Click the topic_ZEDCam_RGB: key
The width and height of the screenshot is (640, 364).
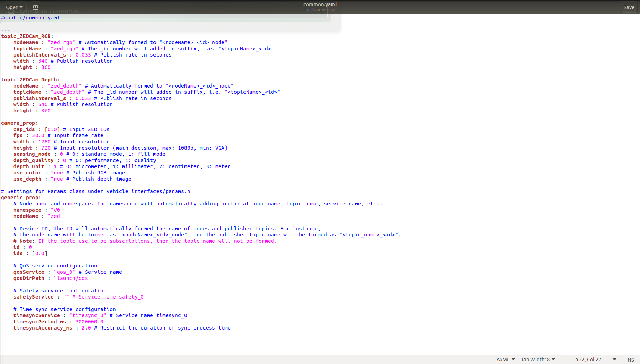27,36
